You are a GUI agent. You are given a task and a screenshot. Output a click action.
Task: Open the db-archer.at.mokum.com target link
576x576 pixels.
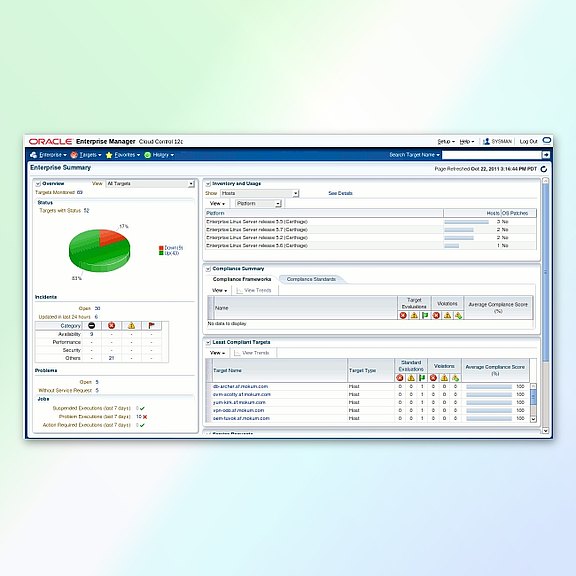click(240, 386)
